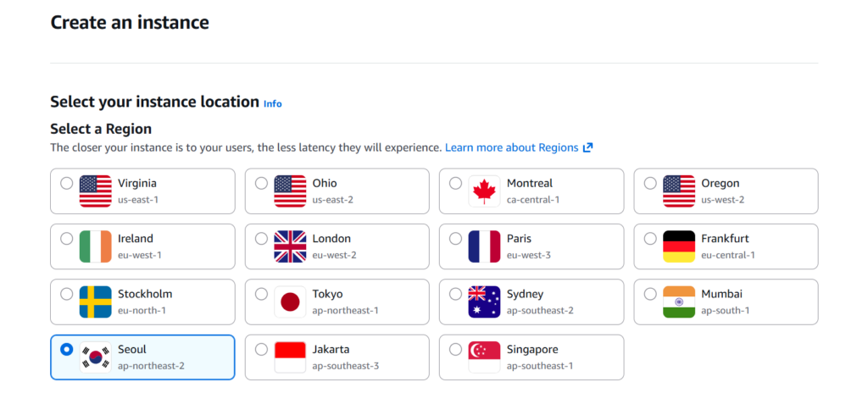Click the Australian flag icon for Sydney
This screenshot has height=393, width=868.
(485, 302)
